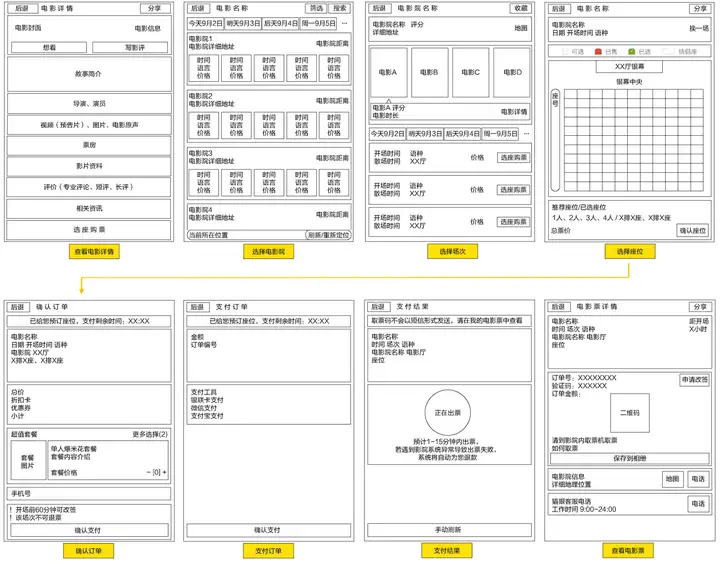Increase combo quantity with plus sign

164,472
